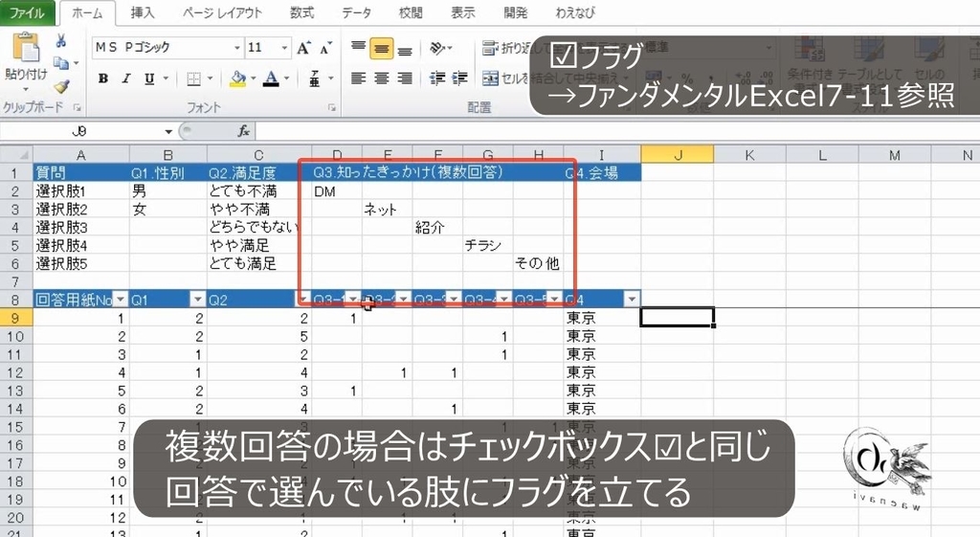Click the decrease indent icon
This screenshot has width=980, height=537.
pos(437,78)
